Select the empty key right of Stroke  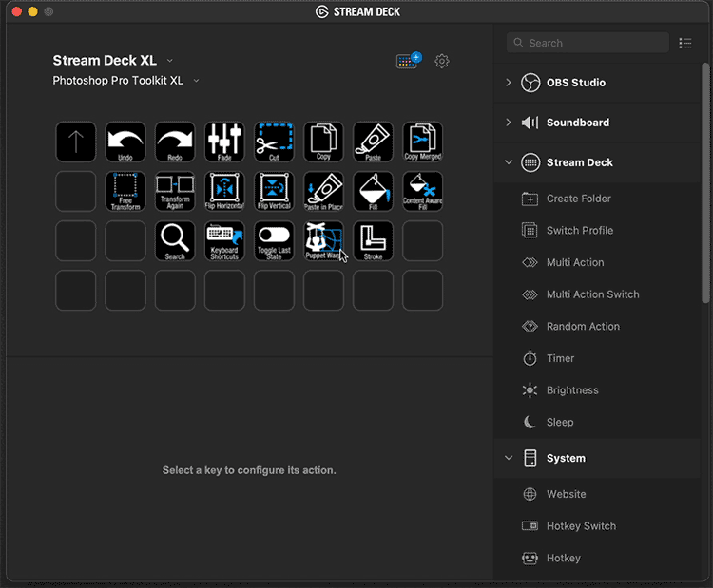pyautogui.click(x=422, y=241)
